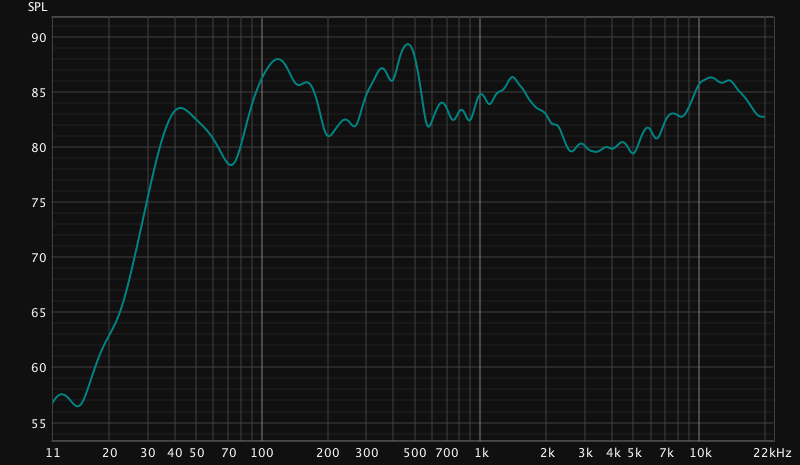This screenshot has width=800, height=465.
Task: Click the curve peak near 40 Hz
Action: (180, 108)
